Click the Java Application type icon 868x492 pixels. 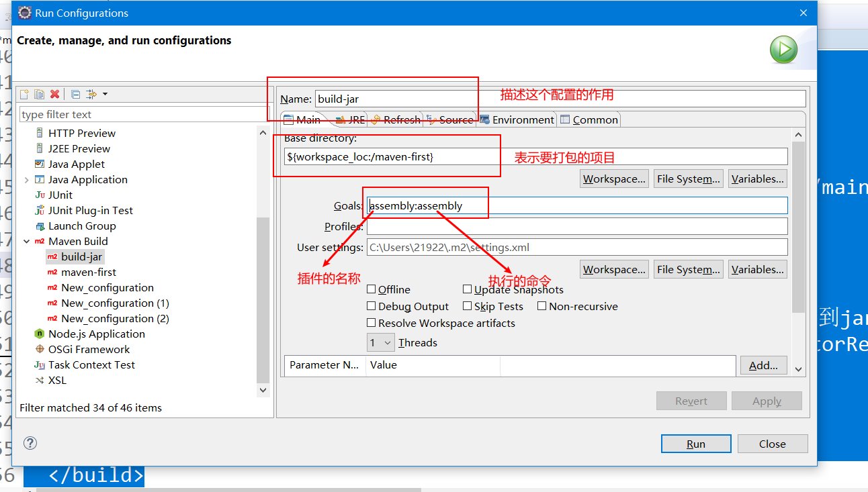(x=40, y=179)
